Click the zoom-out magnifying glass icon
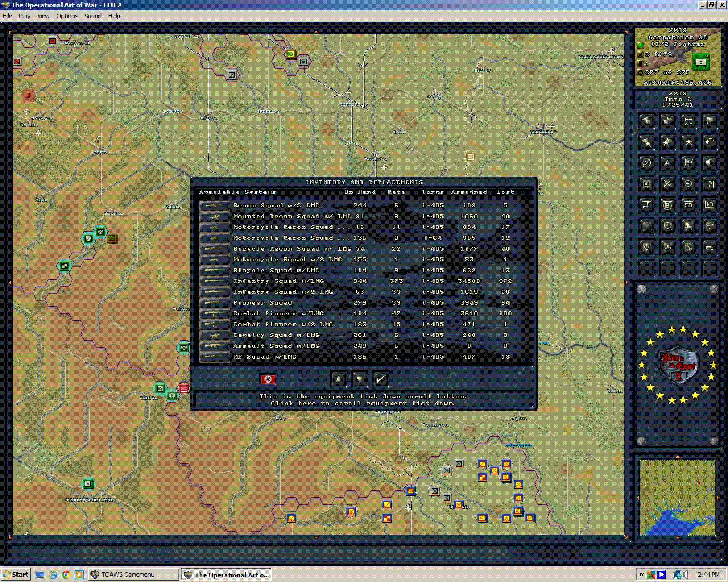This screenshot has height=582, width=728. pyautogui.click(x=689, y=184)
